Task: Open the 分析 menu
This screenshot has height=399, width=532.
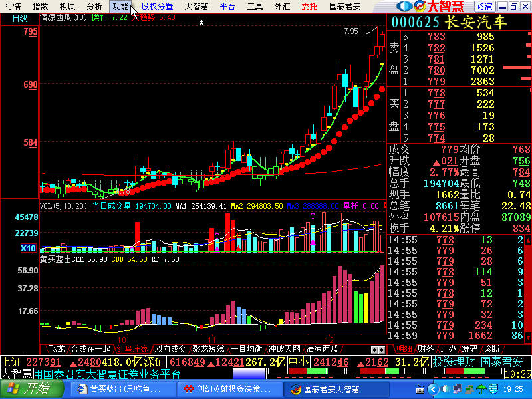Action: [94, 7]
